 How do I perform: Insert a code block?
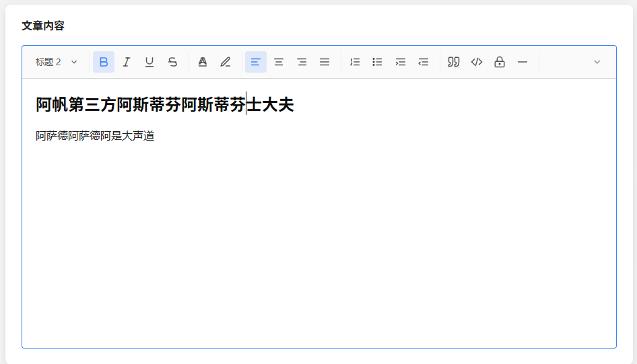tap(477, 62)
